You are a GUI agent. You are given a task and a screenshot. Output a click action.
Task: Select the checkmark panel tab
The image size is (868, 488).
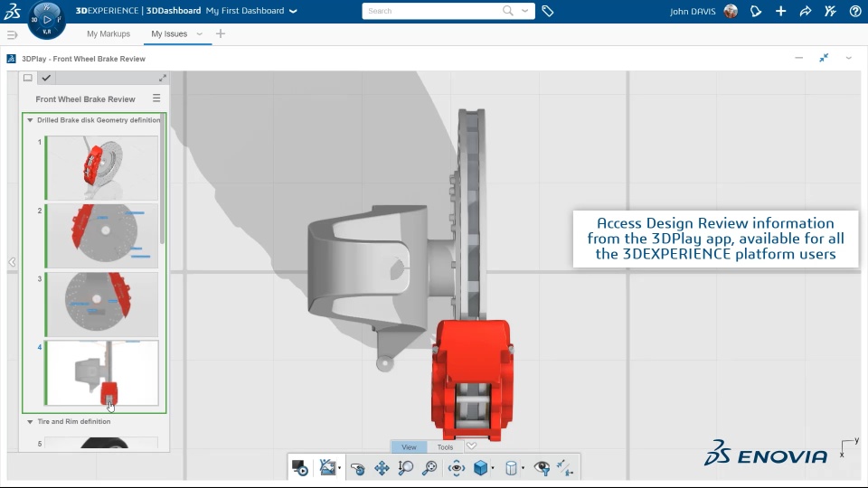click(46, 78)
